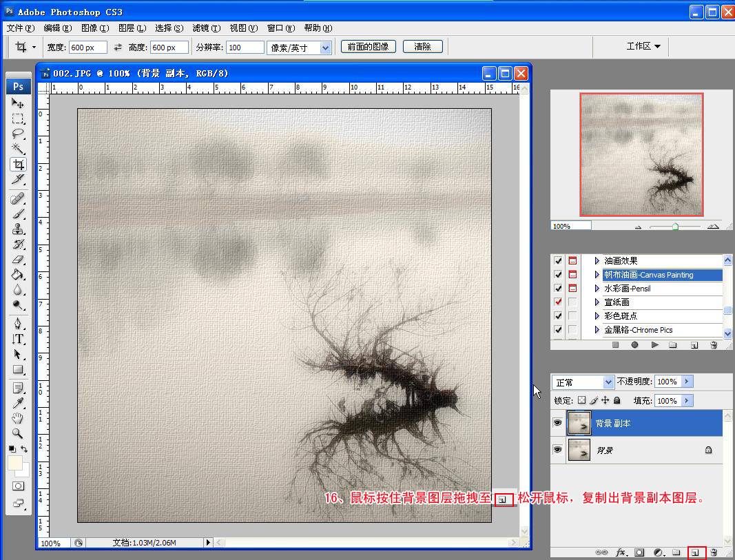Viewport: 735px width, 560px height.
Task: Open the 图层 menu
Action: tap(132, 28)
